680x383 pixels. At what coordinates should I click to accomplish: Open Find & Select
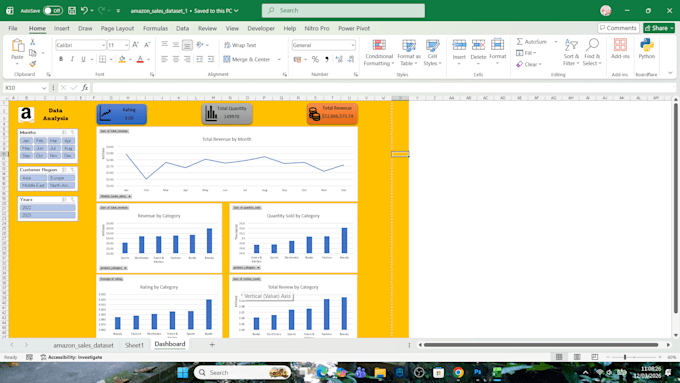coord(592,52)
